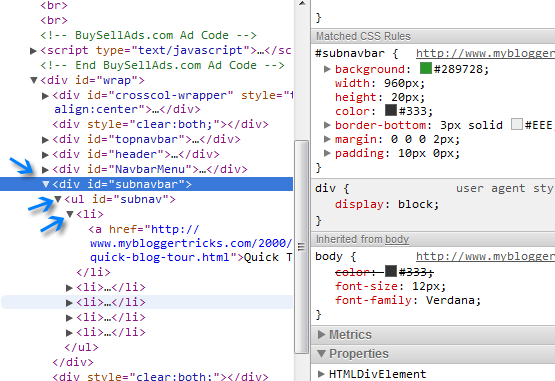
Task: Expand the background property triangle
Action: 327,69
